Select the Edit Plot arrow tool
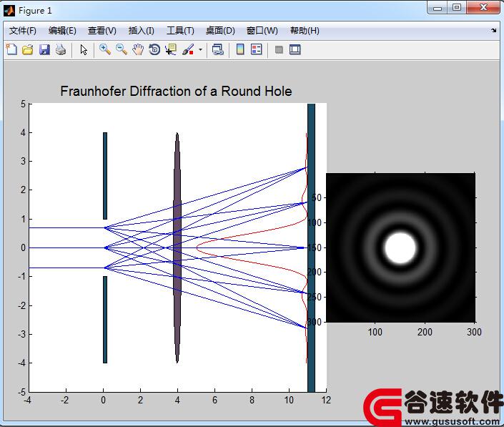Viewport: 504px width, 427px height. click(x=84, y=50)
